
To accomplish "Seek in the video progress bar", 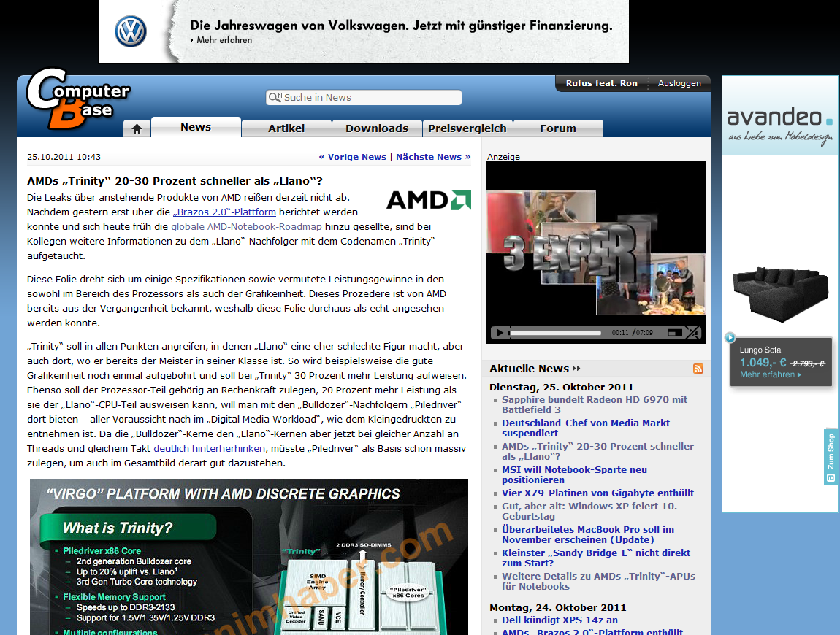I will [x=555, y=333].
